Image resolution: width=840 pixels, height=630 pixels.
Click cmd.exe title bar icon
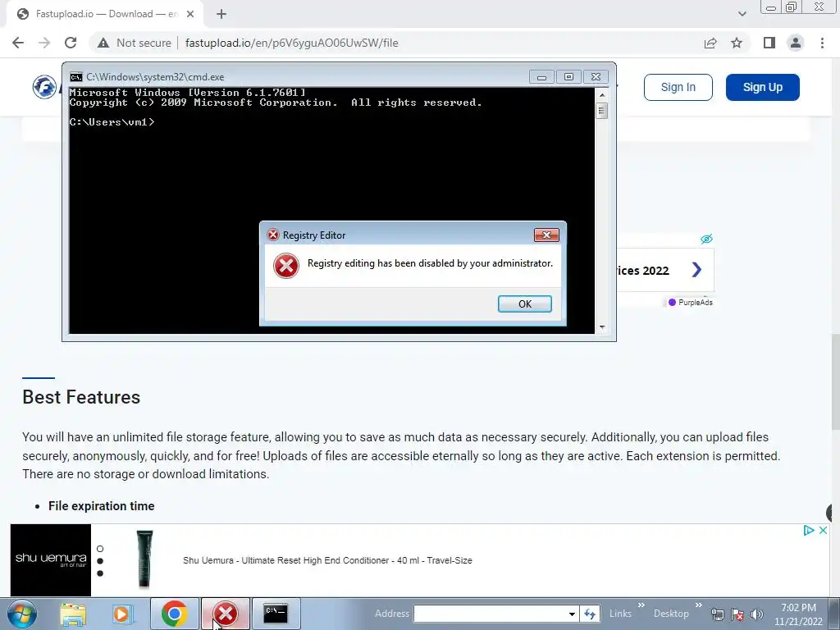[x=76, y=77]
